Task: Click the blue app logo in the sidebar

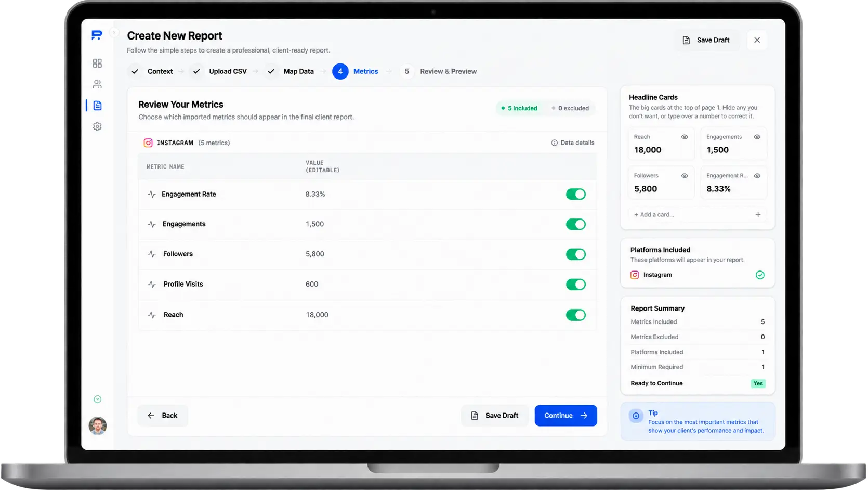Action: (97, 35)
